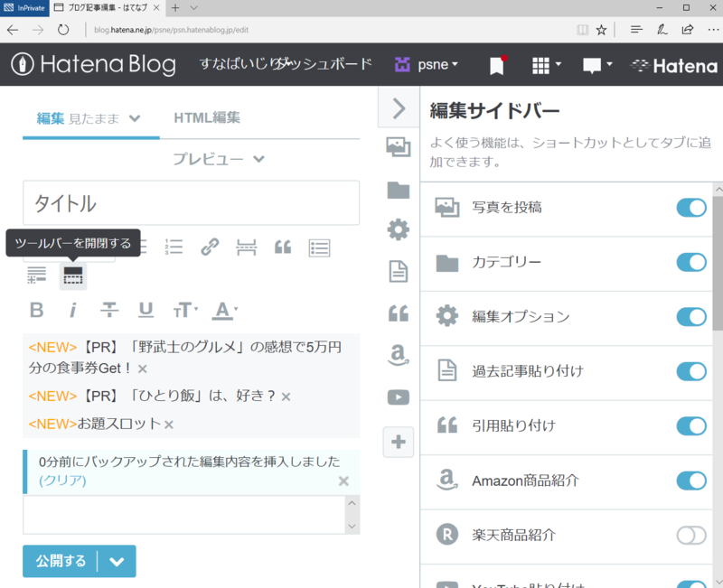Screen dimensions: 723x588
Task: Switch to the HTML編集 tab
Action: [x=207, y=118]
